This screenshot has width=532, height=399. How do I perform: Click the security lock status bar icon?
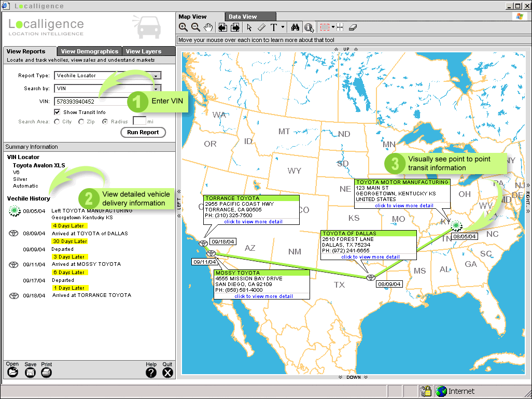click(426, 391)
